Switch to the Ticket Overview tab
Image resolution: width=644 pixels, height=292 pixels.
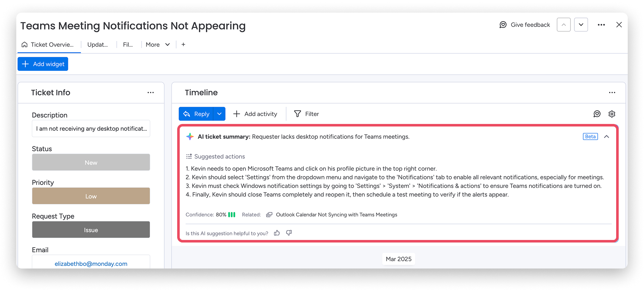(48, 44)
